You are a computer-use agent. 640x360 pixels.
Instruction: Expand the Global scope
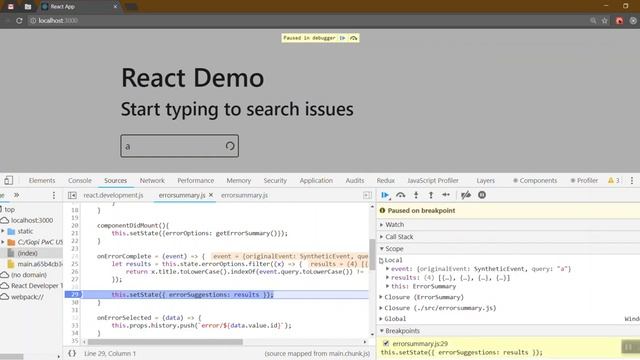(381, 319)
